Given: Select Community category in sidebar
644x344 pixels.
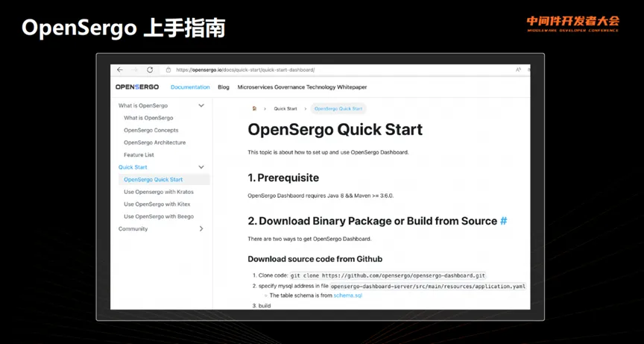Looking at the screenshot, I should pos(133,229).
